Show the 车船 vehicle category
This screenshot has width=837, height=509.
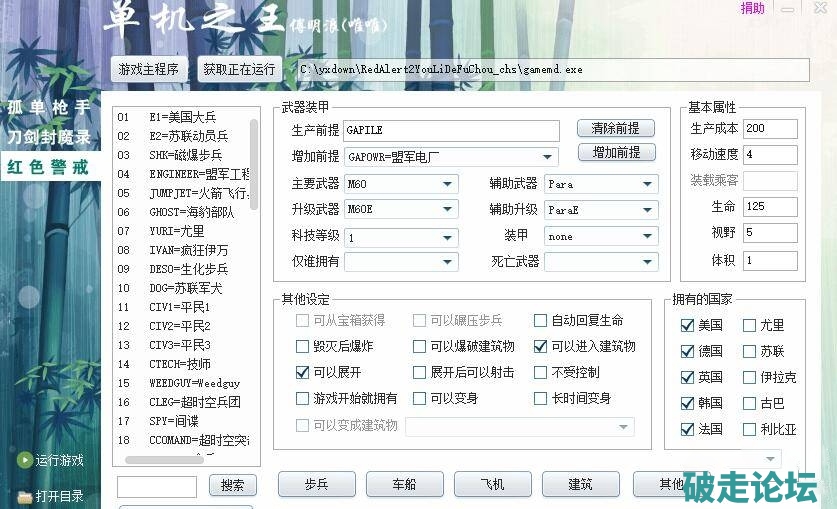(x=405, y=484)
